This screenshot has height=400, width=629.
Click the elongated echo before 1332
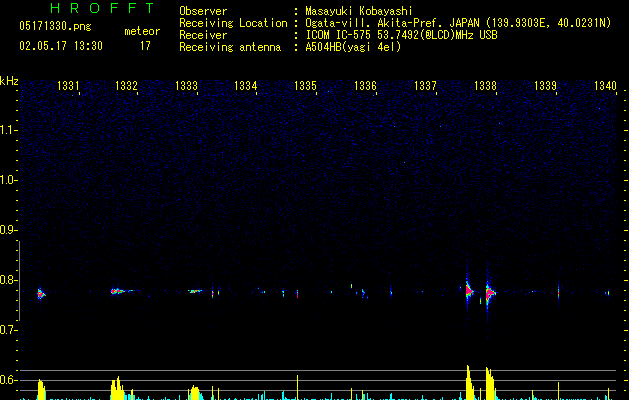(x=122, y=291)
